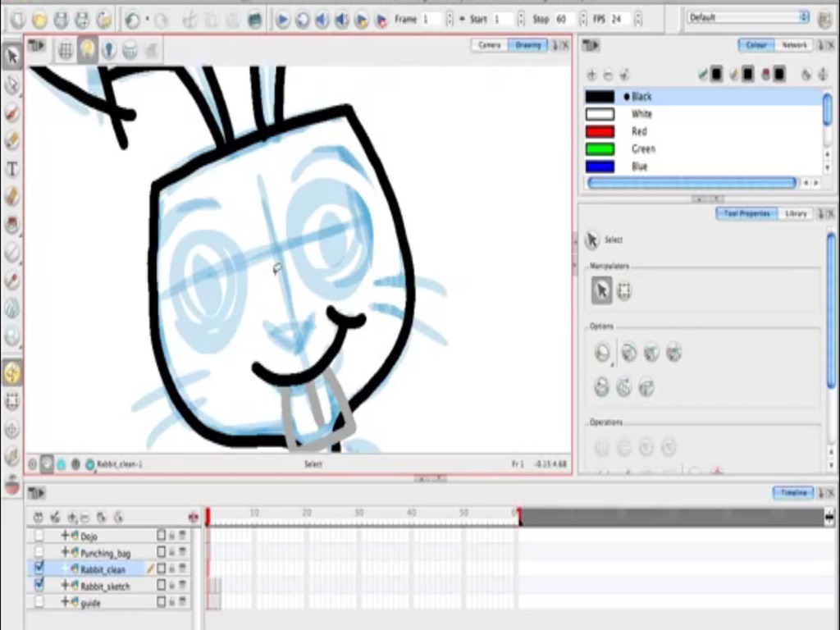
Task: Click the Stop frame stepper arrows
Action: (582, 20)
